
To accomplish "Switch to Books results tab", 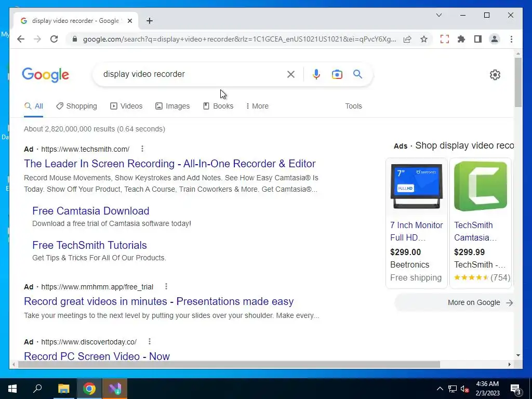I will (x=218, y=106).
